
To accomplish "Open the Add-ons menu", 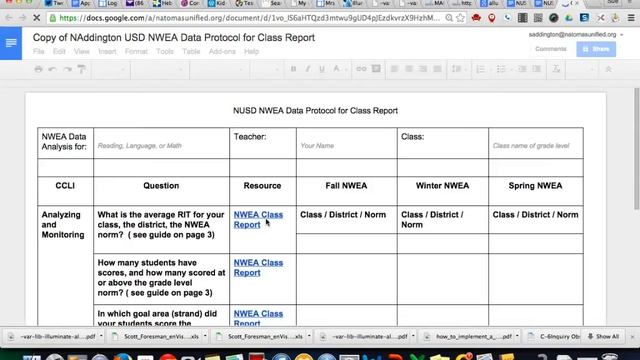I will (222, 51).
